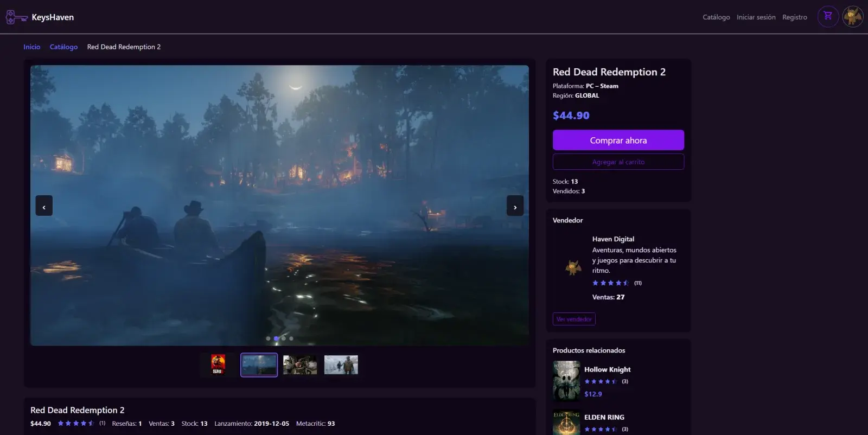Click the seller description text
Image resolution: width=868 pixels, height=435 pixels.
coord(634,260)
